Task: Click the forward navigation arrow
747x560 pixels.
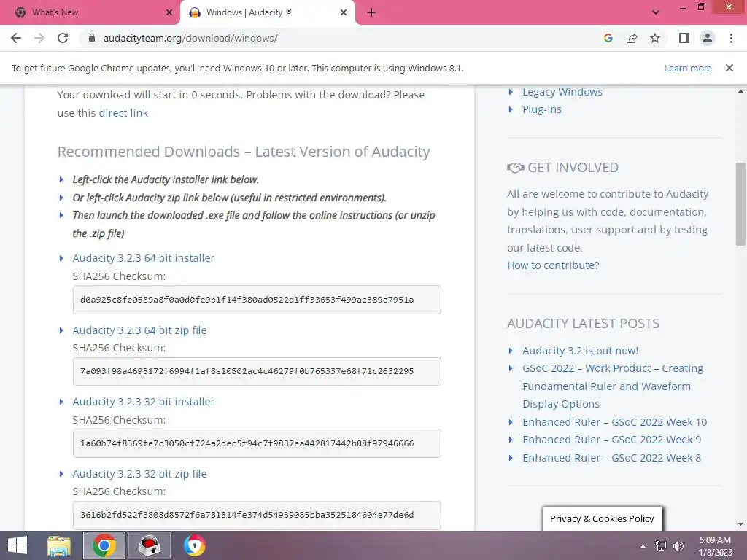Action: click(x=39, y=38)
